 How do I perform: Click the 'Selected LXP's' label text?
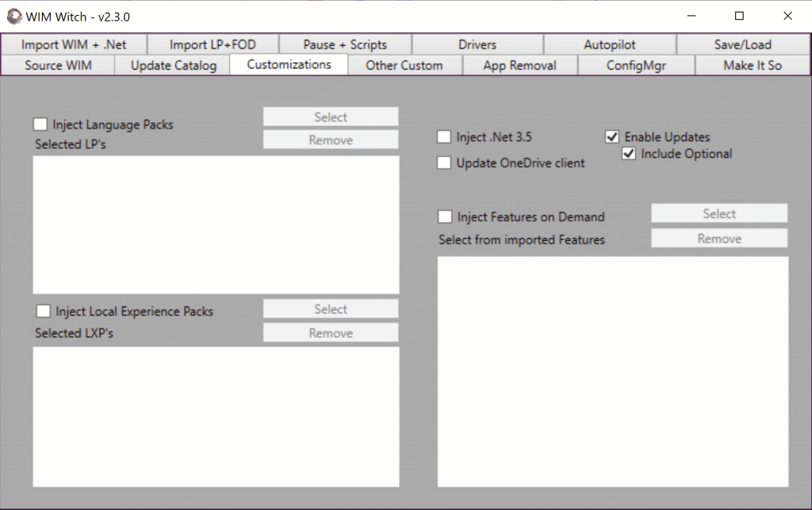tap(74, 333)
